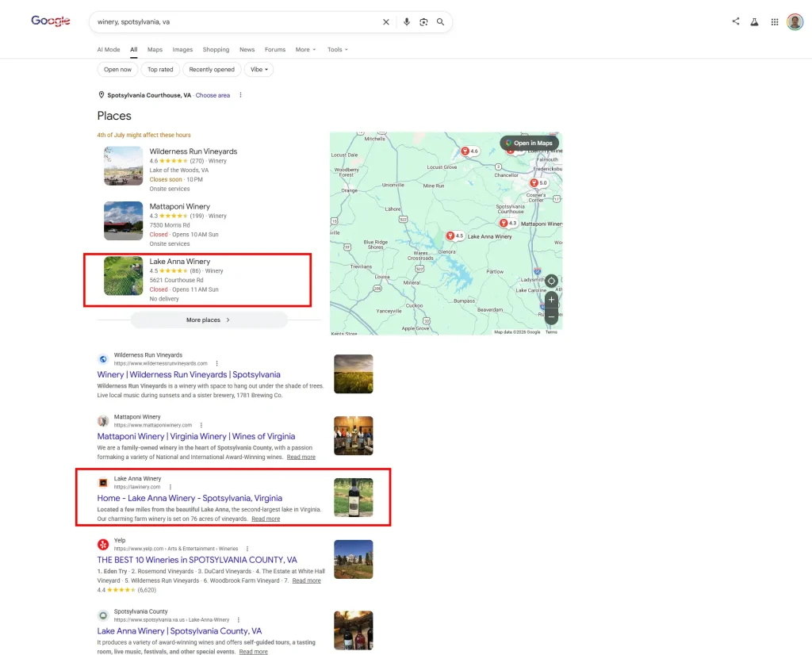Toggle the Open now filter chip
Screen dimensions: 812x655
[117, 69]
